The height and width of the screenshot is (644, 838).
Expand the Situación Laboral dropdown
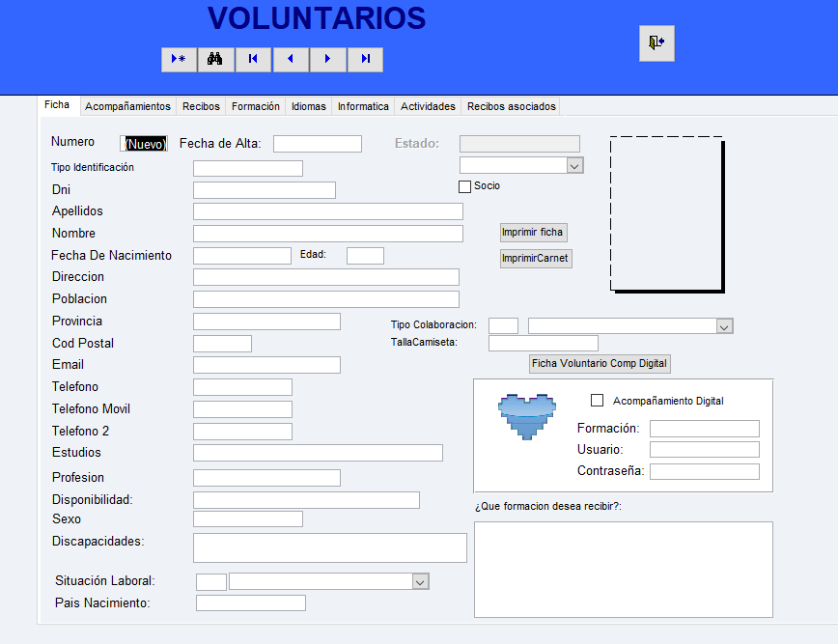(x=420, y=581)
